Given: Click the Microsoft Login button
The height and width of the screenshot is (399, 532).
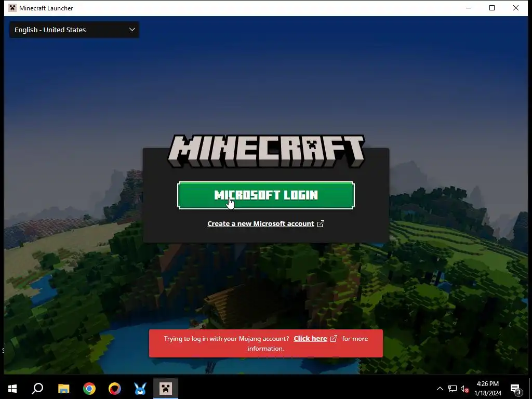Looking at the screenshot, I should tap(265, 195).
